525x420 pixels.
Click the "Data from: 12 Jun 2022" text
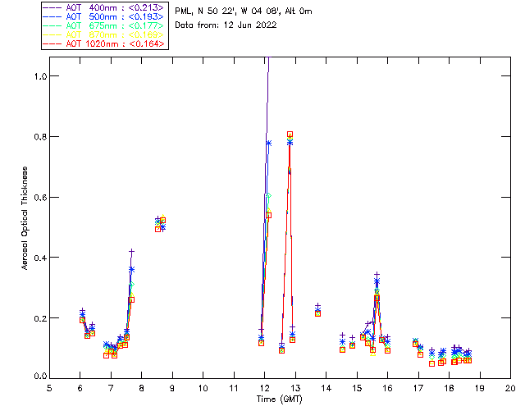pyautogui.click(x=226, y=25)
